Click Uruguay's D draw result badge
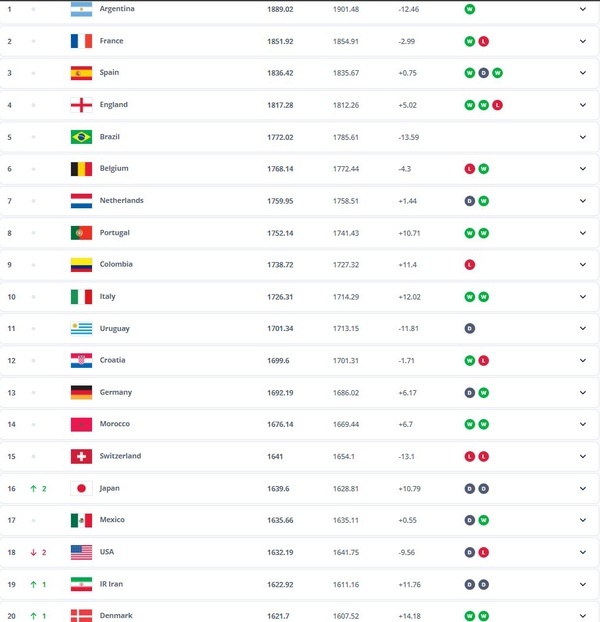The height and width of the screenshot is (622, 600). pyautogui.click(x=470, y=328)
